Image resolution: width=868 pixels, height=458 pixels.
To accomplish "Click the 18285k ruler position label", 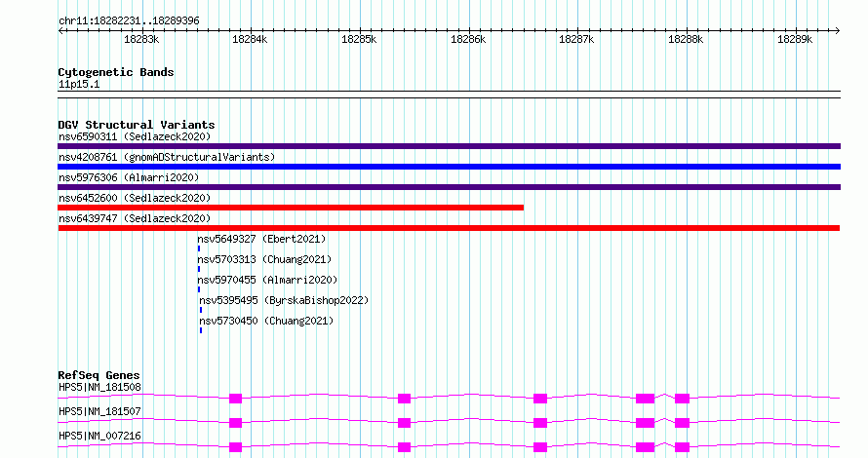I will point(359,39).
